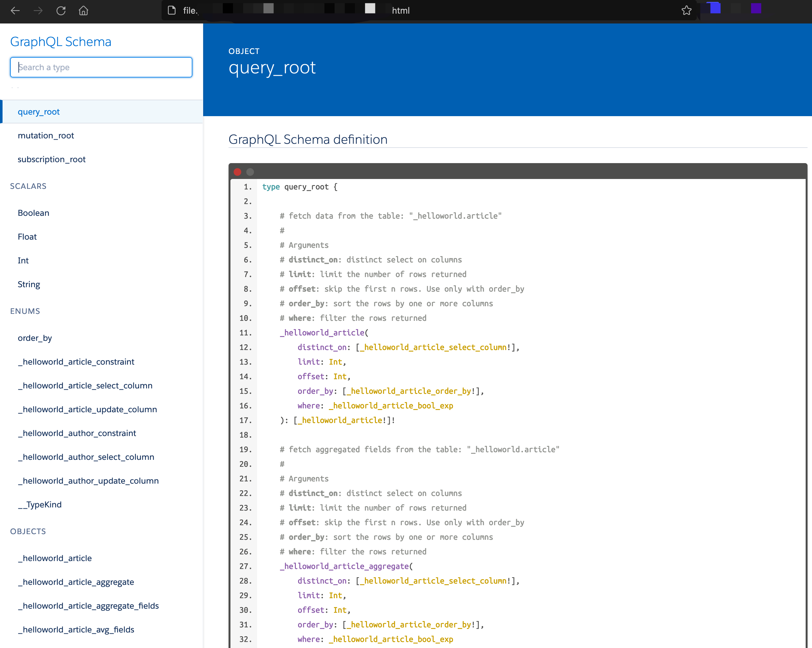
Task: Reload the page with refresh icon
Action: (61, 10)
